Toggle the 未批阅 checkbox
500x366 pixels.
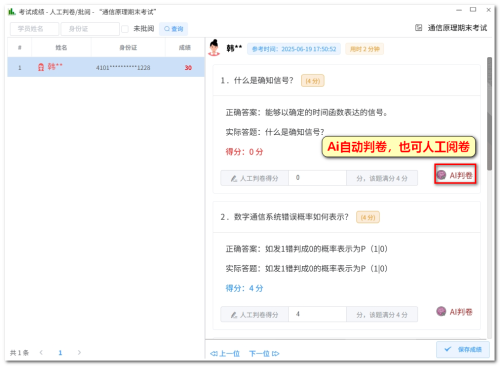(125, 29)
